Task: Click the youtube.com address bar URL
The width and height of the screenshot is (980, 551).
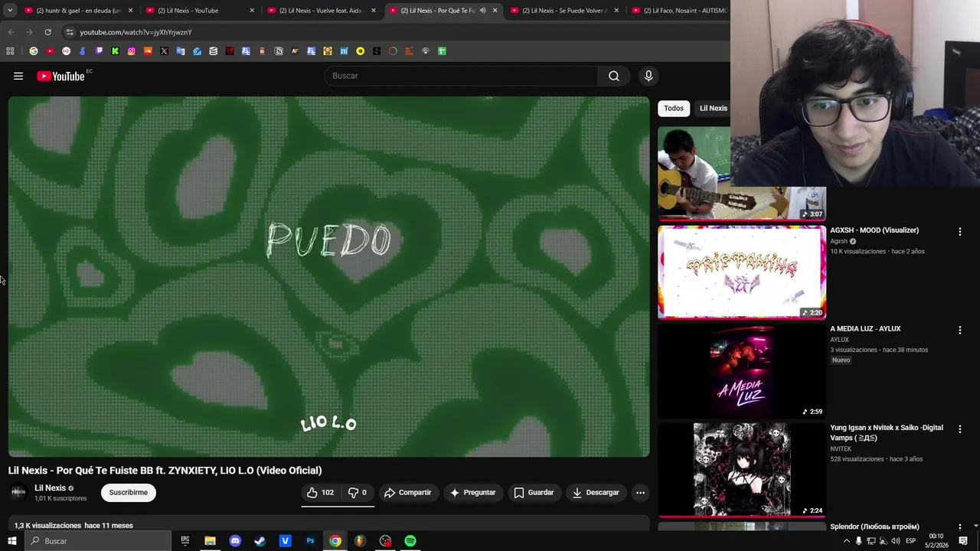Action: (136, 32)
